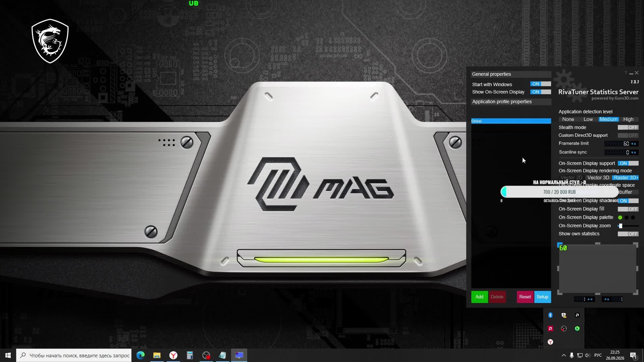
Task: Select None application detection level
Action: (x=568, y=119)
